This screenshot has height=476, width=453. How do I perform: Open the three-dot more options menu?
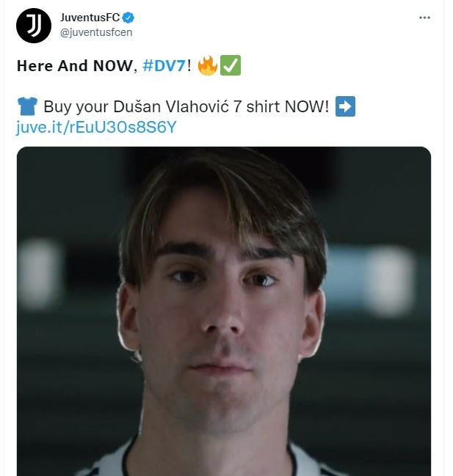(424, 18)
